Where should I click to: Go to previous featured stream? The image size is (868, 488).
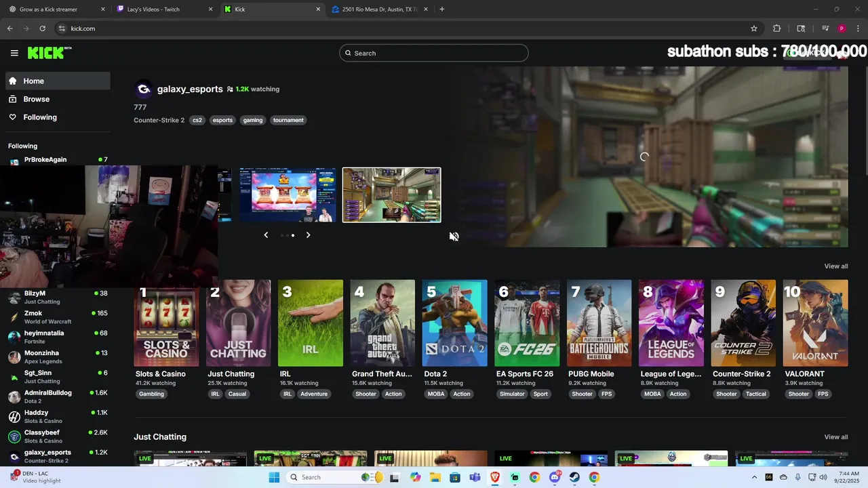266,235
